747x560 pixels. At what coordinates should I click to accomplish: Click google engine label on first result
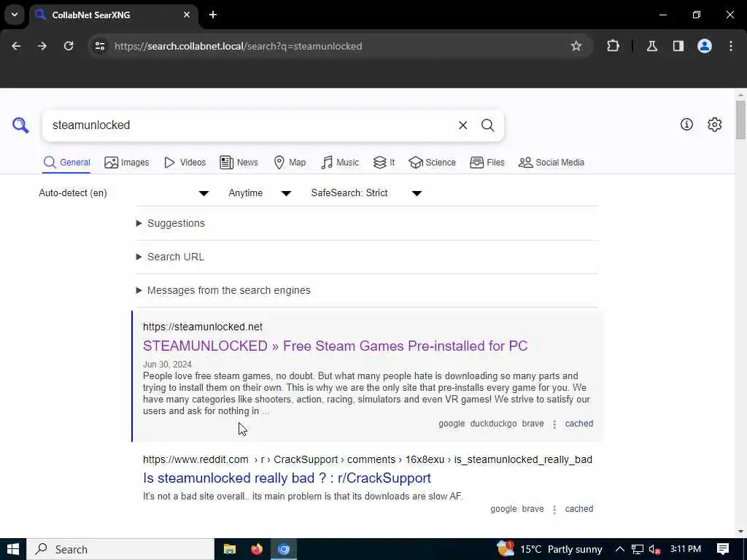(452, 424)
